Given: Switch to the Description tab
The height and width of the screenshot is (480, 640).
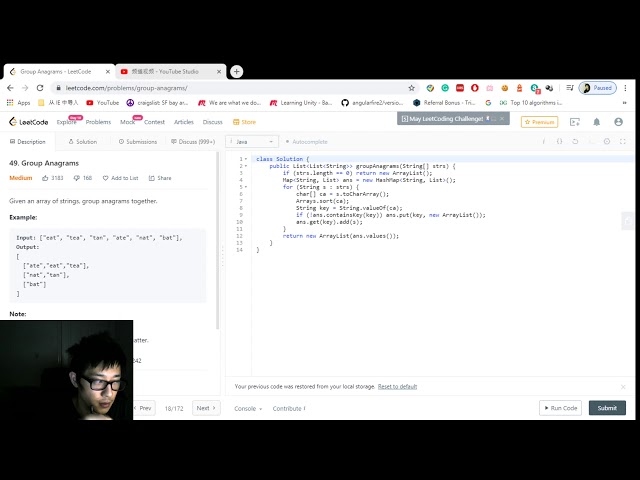Looking at the screenshot, I should pyautogui.click(x=27, y=142).
